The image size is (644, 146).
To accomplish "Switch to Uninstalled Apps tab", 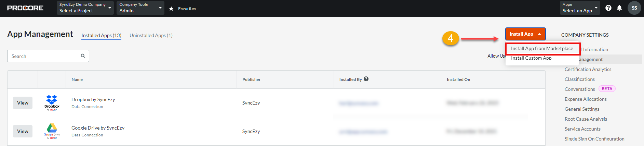I will click(x=151, y=35).
